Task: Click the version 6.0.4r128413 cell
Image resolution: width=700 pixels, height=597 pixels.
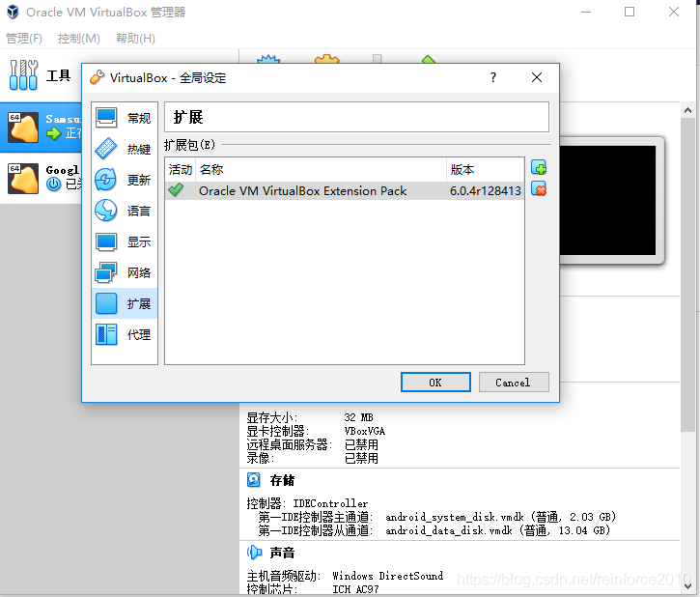Action: [x=486, y=191]
